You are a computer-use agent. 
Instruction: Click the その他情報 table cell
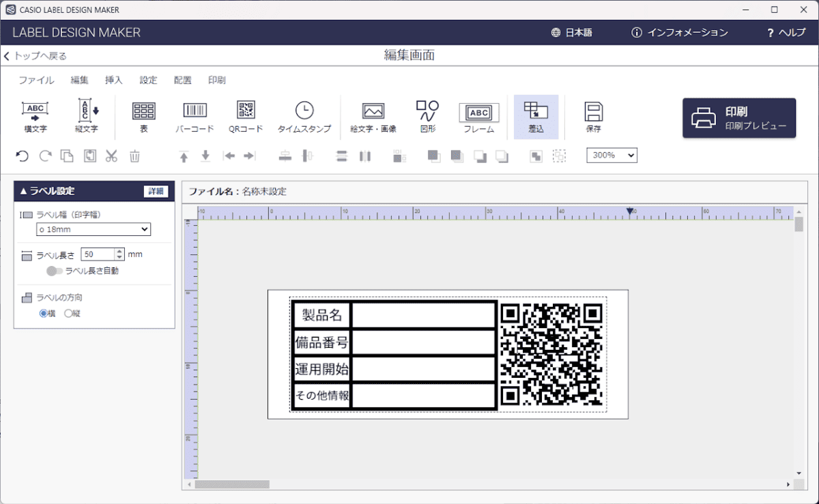pos(321,396)
